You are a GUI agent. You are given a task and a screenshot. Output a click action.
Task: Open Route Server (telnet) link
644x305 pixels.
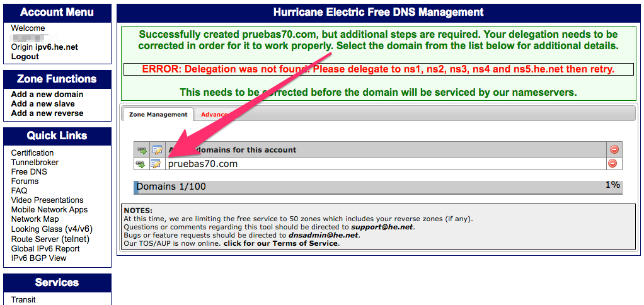[x=50, y=239]
